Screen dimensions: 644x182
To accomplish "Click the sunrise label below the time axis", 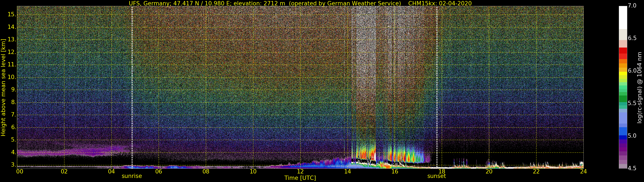I will [132, 176].
